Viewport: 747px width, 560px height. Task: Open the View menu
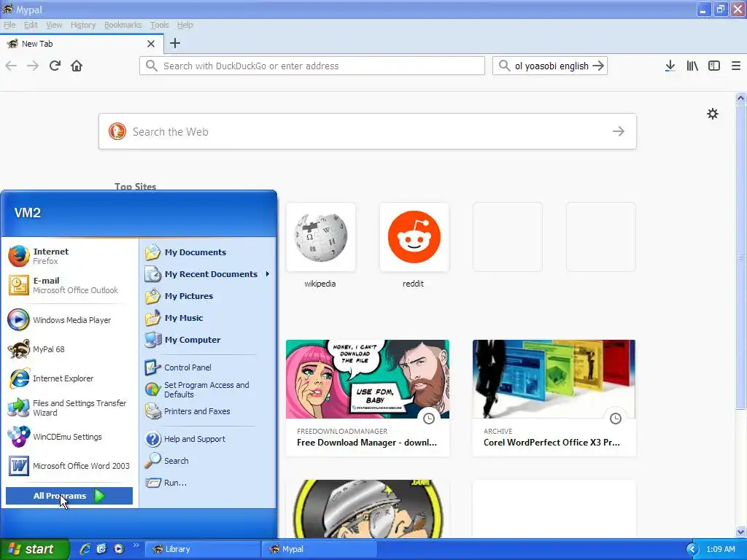(x=54, y=25)
